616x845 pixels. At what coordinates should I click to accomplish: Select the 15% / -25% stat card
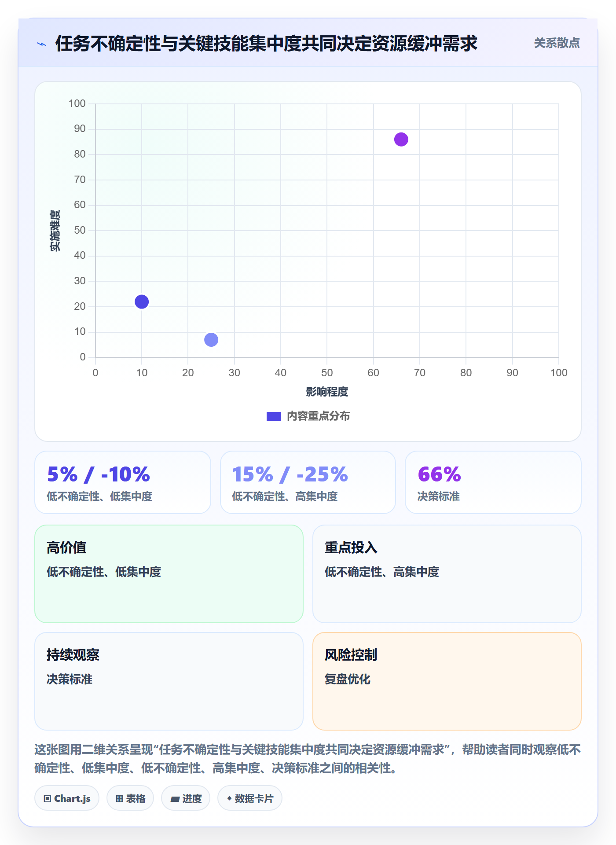308,482
